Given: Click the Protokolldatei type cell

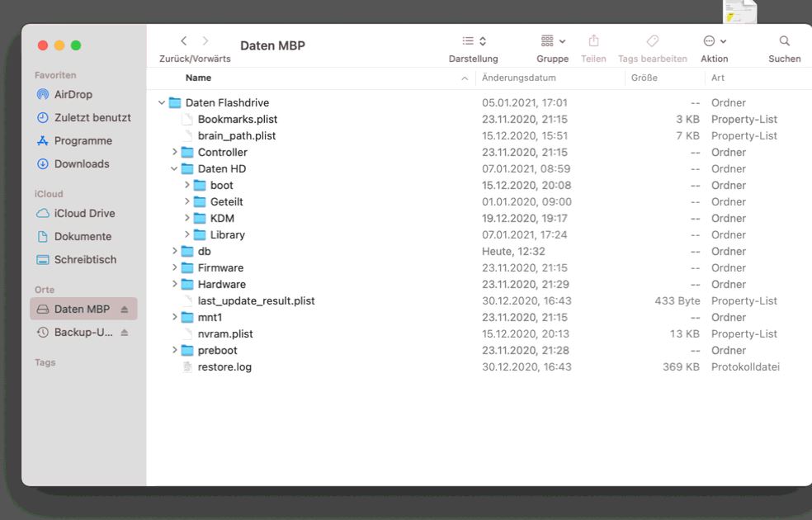Looking at the screenshot, I should (x=745, y=366).
